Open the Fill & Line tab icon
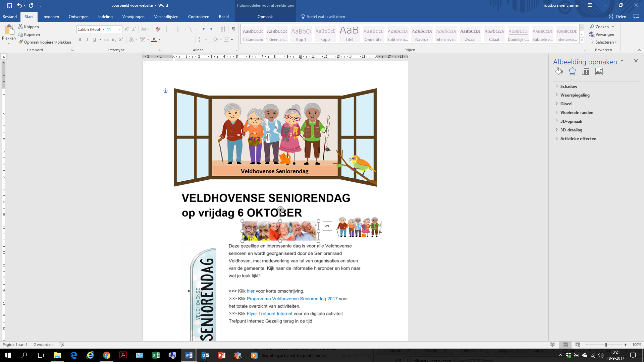Screen dimensions: 644x362 tap(559, 71)
